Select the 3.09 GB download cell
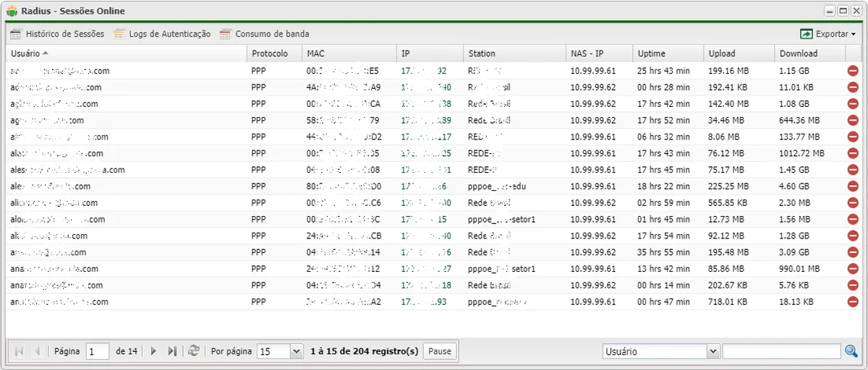The width and height of the screenshot is (868, 370). point(810,253)
